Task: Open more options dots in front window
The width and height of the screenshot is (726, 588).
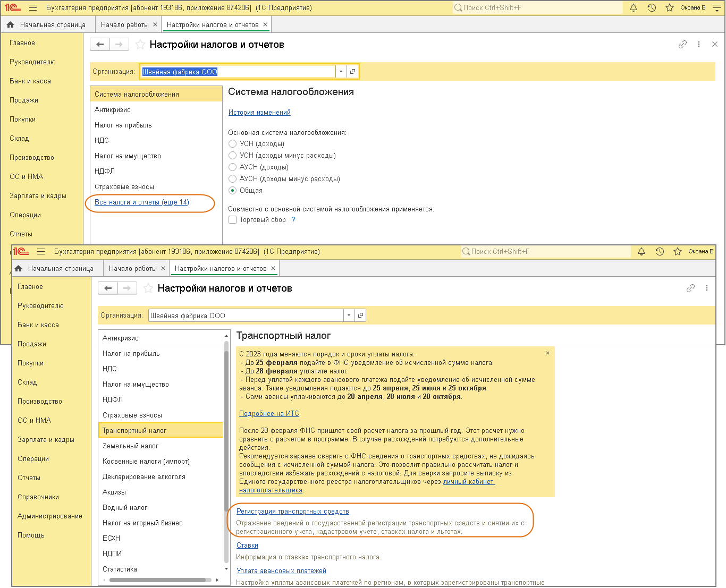Action: pyautogui.click(x=707, y=288)
